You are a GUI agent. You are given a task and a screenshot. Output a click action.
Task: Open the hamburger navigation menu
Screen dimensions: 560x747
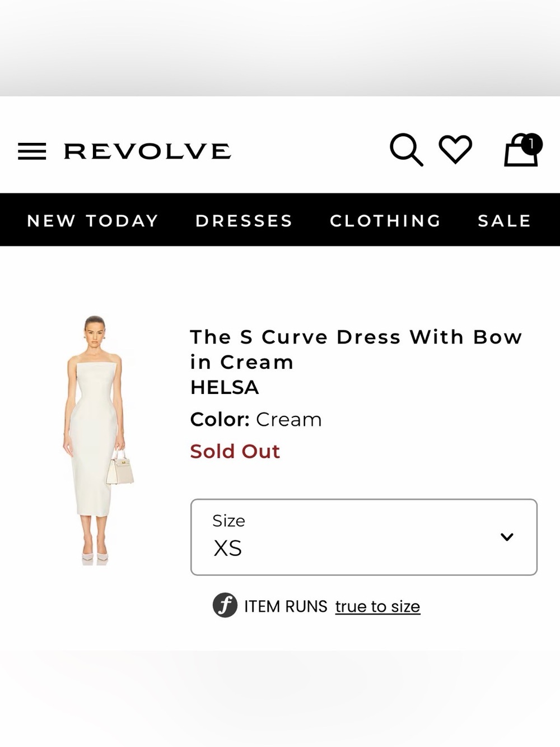[32, 151]
